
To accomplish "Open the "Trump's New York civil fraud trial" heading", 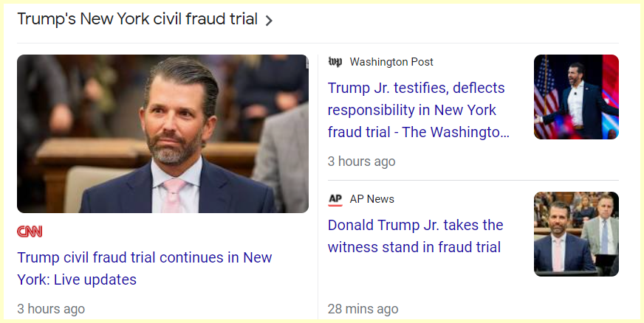I will (137, 20).
